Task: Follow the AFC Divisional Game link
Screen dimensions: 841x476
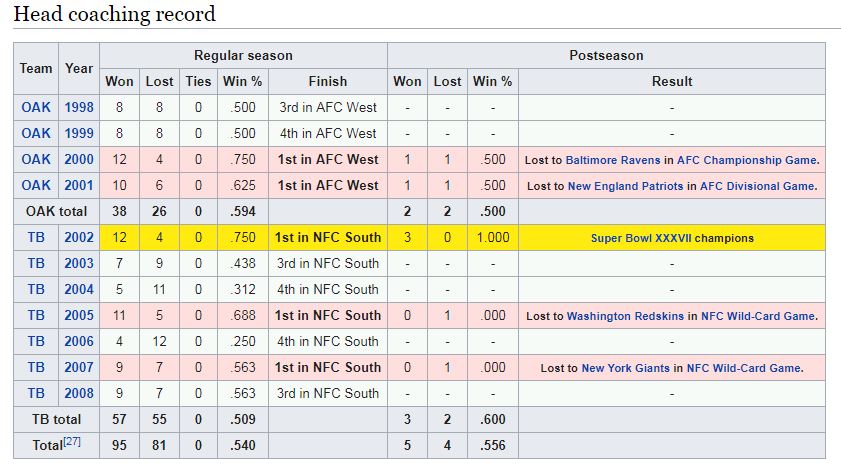Action: click(757, 186)
